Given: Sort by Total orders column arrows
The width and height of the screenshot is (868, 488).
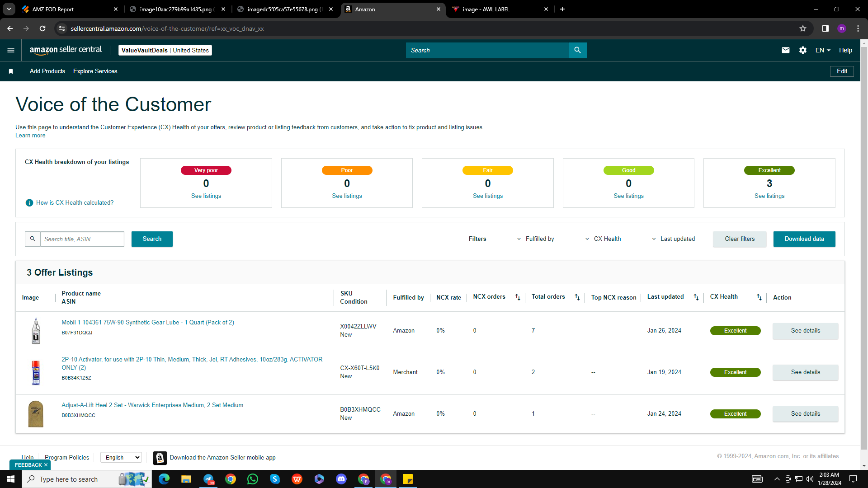Looking at the screenshot, I should point(577,297).
